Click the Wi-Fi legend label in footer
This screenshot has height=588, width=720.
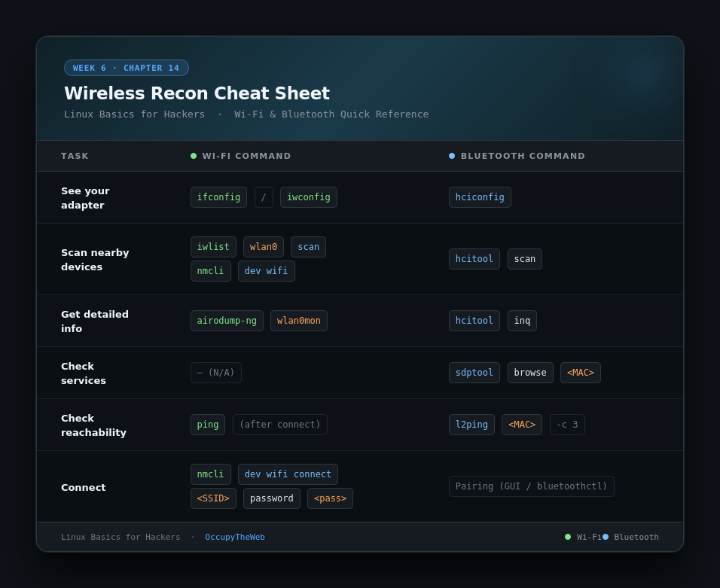pos(589,537)
